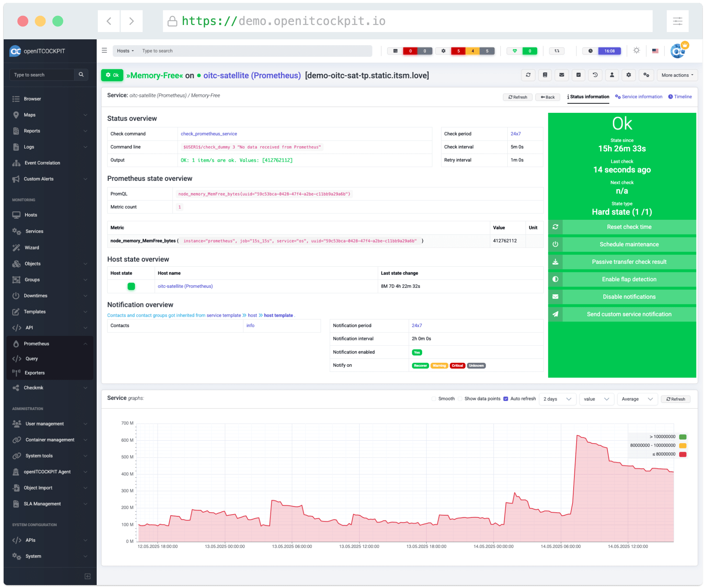Image resolution: width=706 pixels, height=588 pixels.
Task: Collapse the Prometheus sidebar menu
Action: tap(50, 344)
